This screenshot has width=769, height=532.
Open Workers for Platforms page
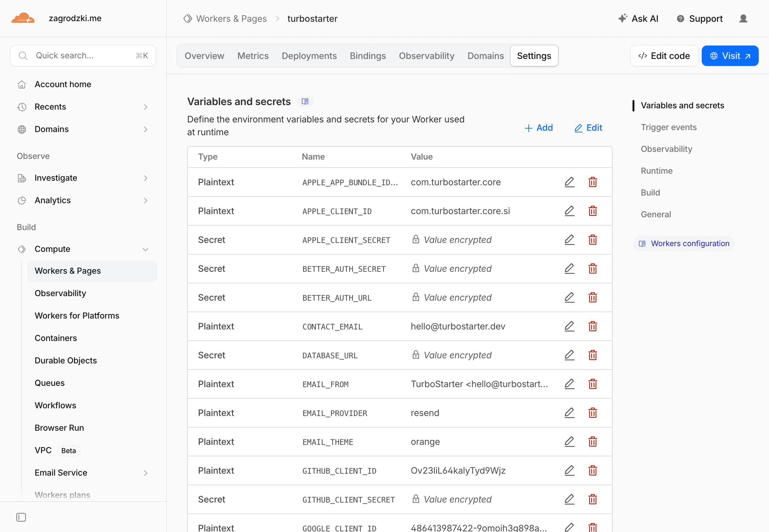click(x=92, y=316)
